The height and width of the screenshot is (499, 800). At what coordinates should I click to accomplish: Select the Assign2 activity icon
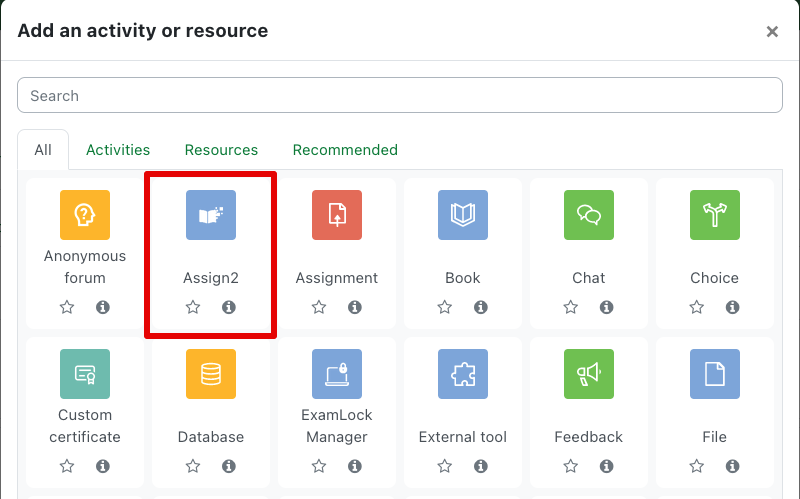tap(211, 215)
